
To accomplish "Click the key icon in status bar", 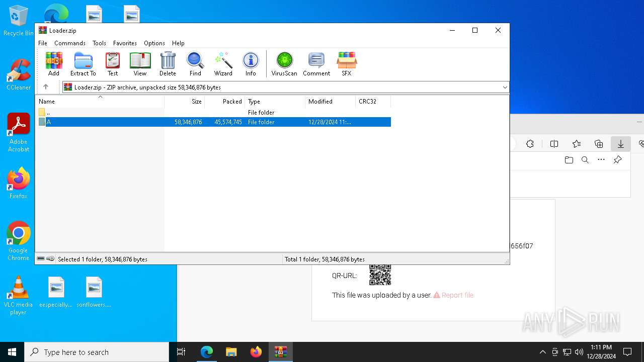I will click(x=50, y=259).
